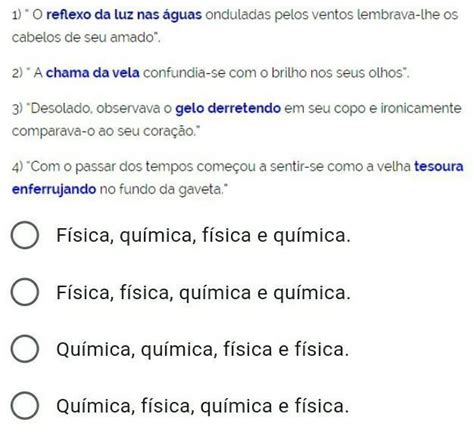Image resolution: width=474 pixels, height=445 pixels.
Task: Click the bold word 'enferrujando'
Action: (54, 189)
